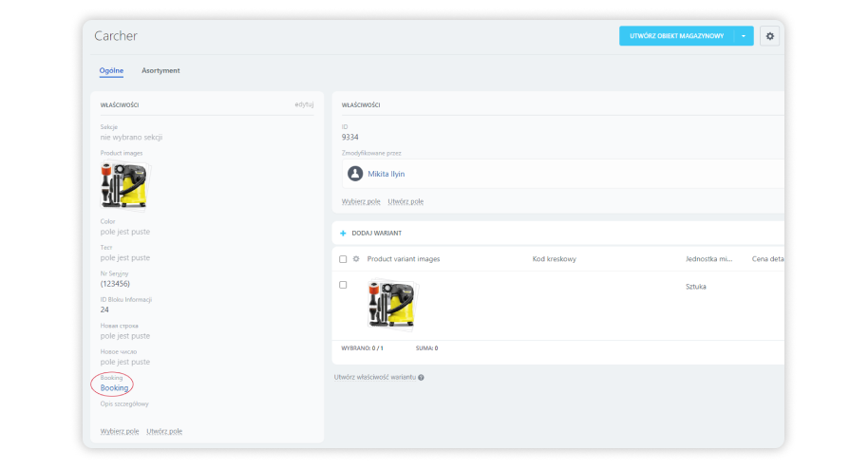
Task: Click the empty Color field pole jest puste
Action: pyautogui.click(x=125, y=232)
